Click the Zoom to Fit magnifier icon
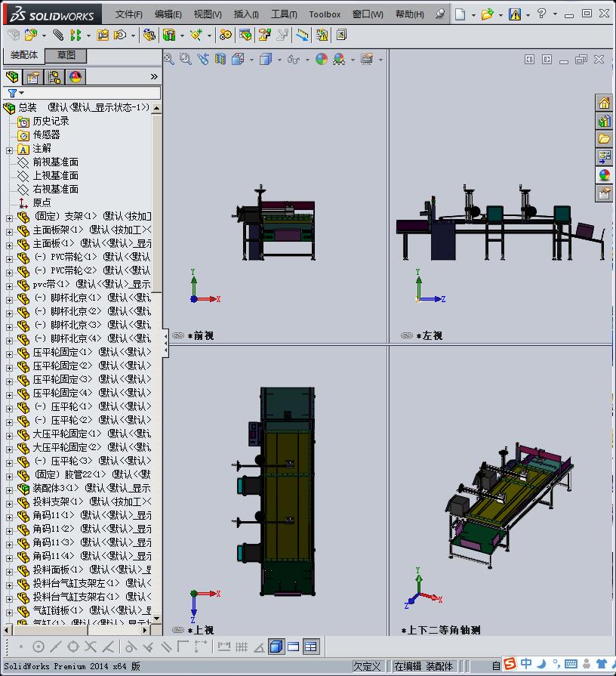Image resolution: width=616 pixels, height=676 pixels. click(169, 59)
